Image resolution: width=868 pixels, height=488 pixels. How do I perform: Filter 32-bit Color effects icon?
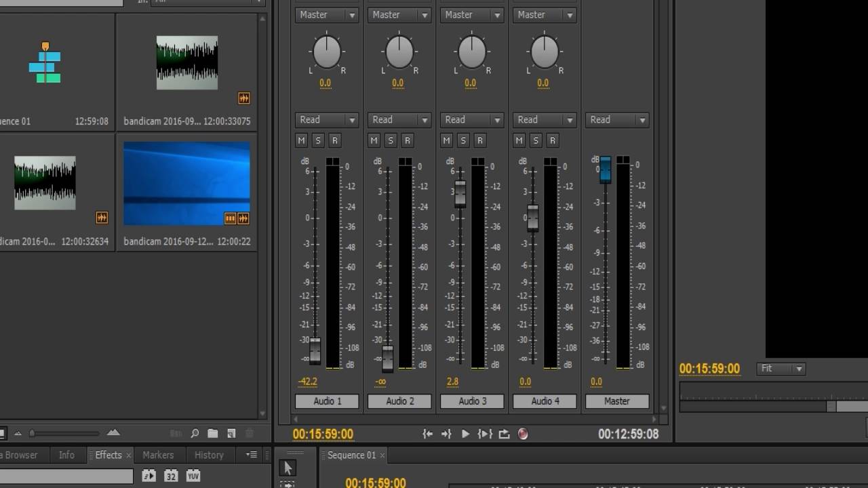171,476
